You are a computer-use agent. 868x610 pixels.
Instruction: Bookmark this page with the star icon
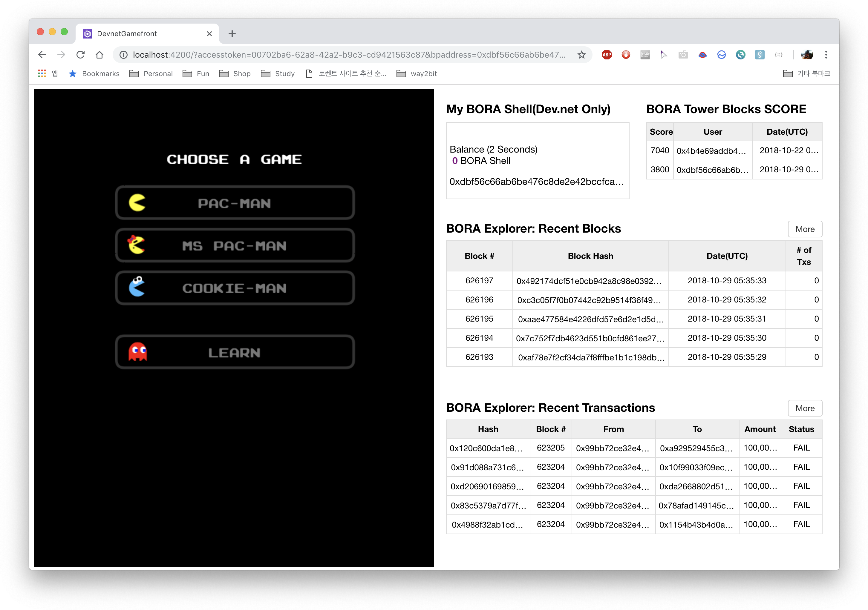click(581, 55)
